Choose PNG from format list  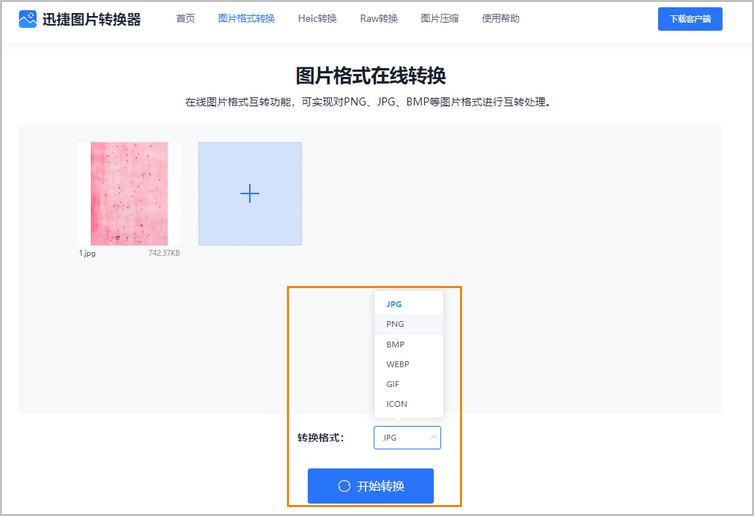coord(409,324)
